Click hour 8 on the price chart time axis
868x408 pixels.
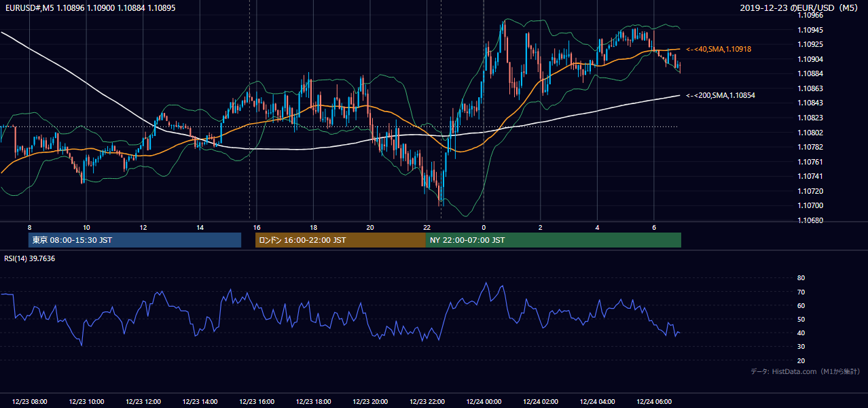click(x=29, y=227)
